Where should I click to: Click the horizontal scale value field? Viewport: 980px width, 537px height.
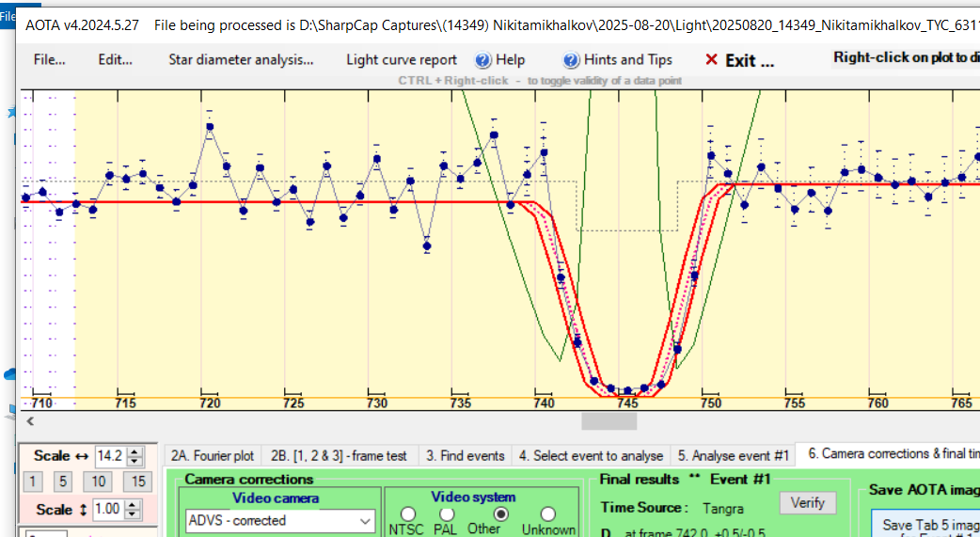point(109,456)
